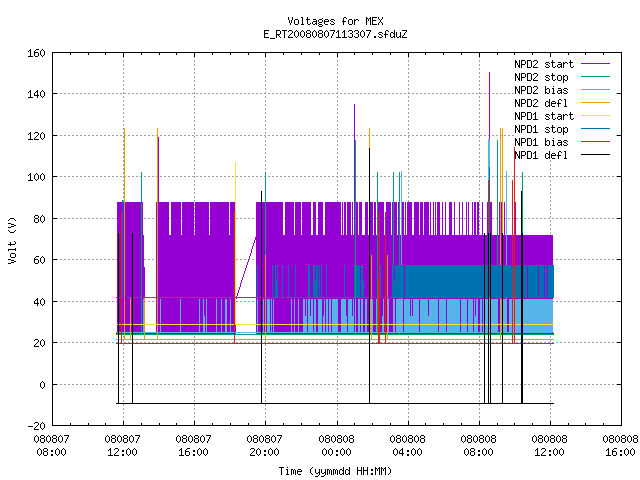Click the y-axis tick label 80
Viewport: 640px width, 480px height.
point(39,219)
